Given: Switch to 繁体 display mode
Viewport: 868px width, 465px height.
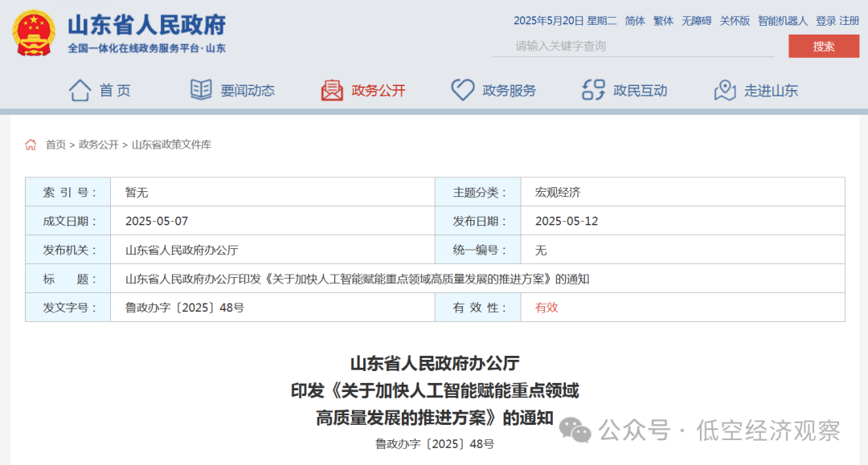Looking at the screenshot, I should click(662, 21).
